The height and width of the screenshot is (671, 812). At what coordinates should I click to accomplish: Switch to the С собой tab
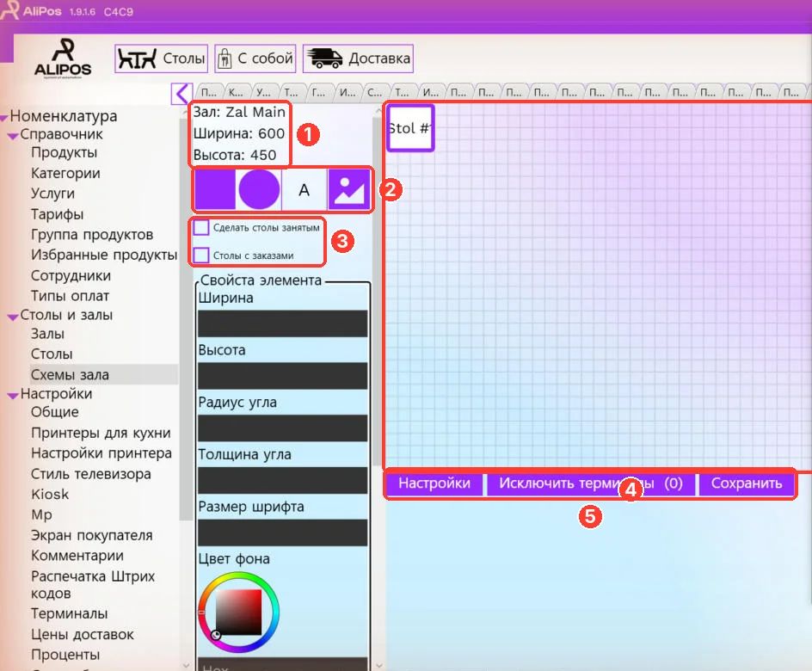click(255, 58)
